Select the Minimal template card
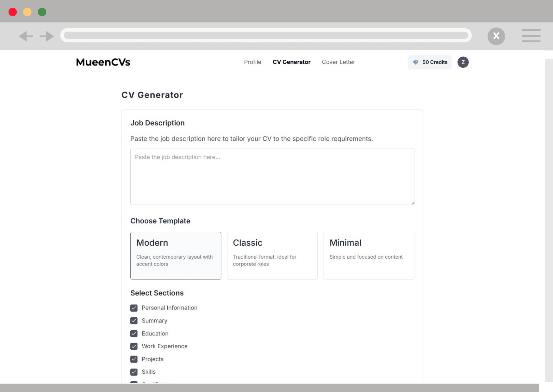This screenshot has height=392, width=553. pyautogui.click(x=369, y=255)
